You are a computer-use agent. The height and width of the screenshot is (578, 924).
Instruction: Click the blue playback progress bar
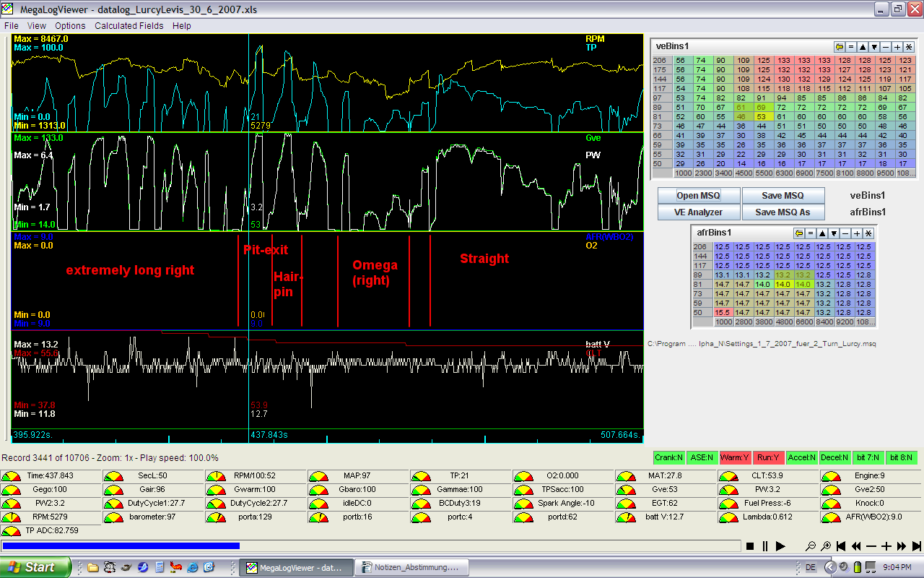tap(121, 546)
